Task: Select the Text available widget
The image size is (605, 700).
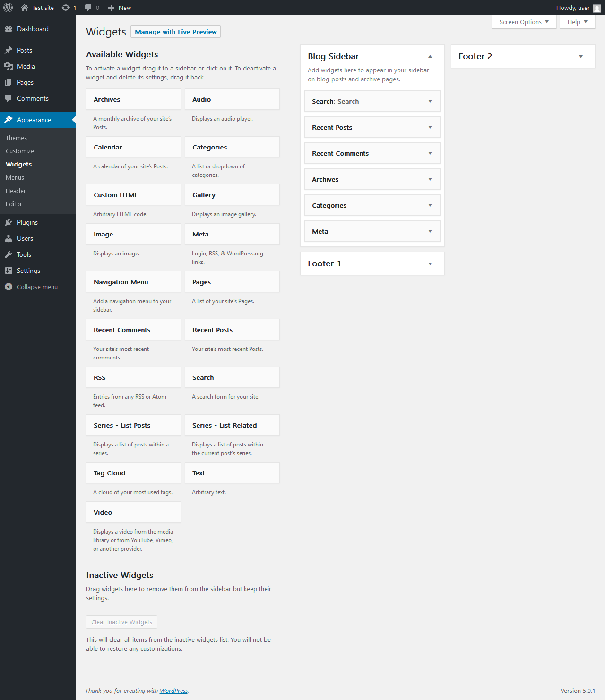Action: tap(232, 473)
